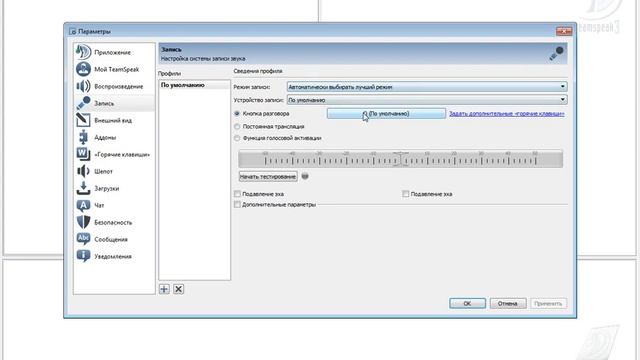Open the Режим записи dropdown
The image size is (640, 360).
click(x=427, y=87)
